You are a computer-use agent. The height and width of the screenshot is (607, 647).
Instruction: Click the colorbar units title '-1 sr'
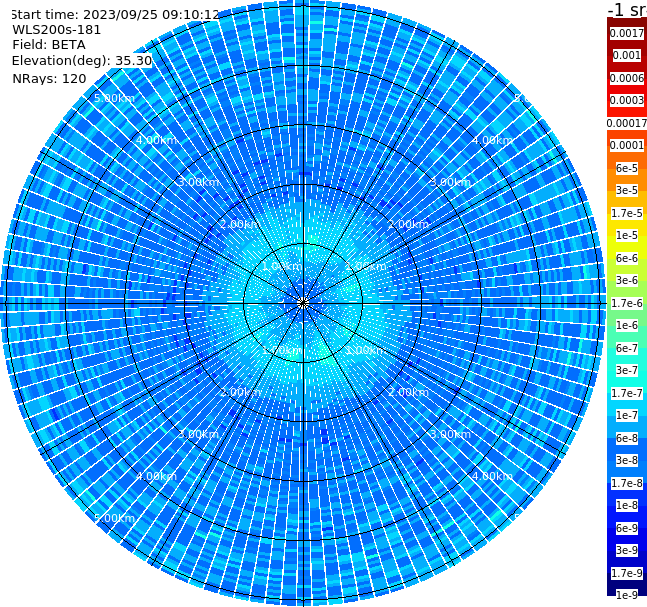[x=627, y=9]
